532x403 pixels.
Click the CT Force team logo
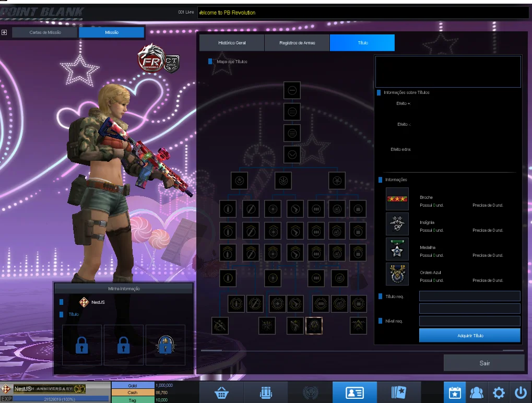(x=172, y=64)
